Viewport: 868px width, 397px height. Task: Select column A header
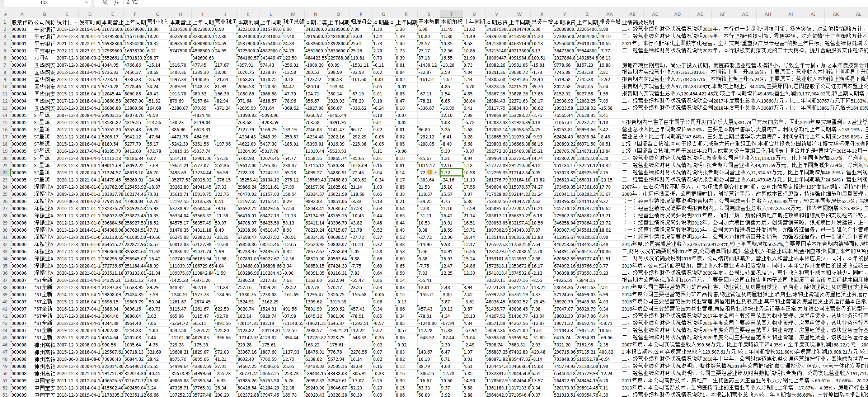coord(22,14)
